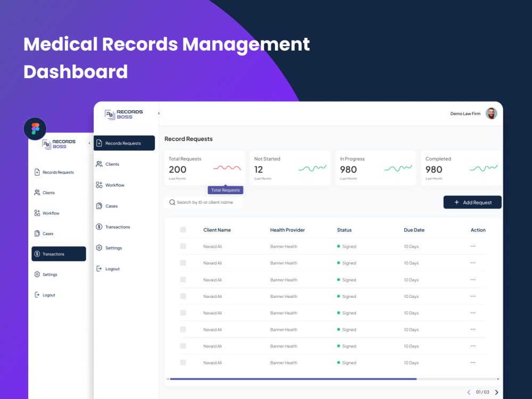532x399 pixels.
Task: Select Transactions in back sidebar
Action: click(x=59, y=254)
